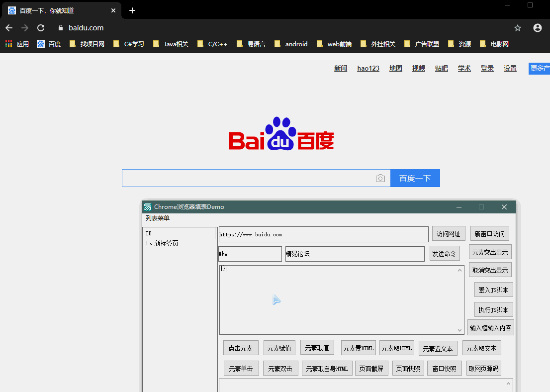Open a new browser tab with plus
The width and height of the screenshot is (550, 392).
tap(132, 10)
